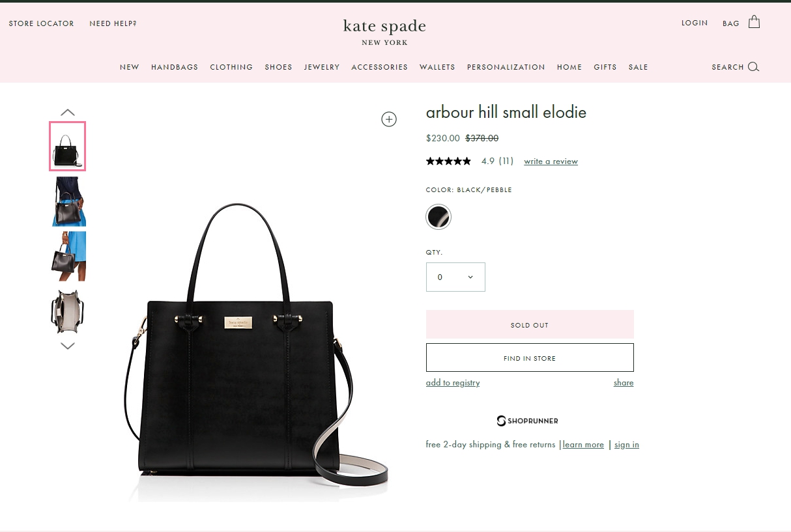Image resolution: width=791 pixels, height=532 pixels.
Task: Open the Jewelry menu
Action: 322,67
